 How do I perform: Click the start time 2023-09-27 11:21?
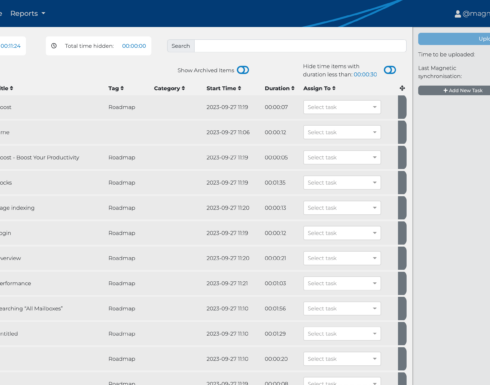pyautogui.click(x=227, y=283)
